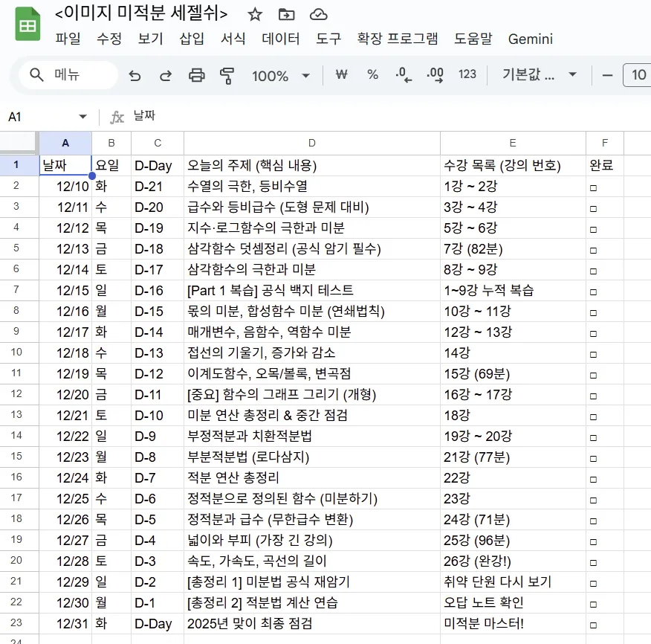Open the 보기 menu
Screen dimensions: 651x644
(x=150, y=39)
